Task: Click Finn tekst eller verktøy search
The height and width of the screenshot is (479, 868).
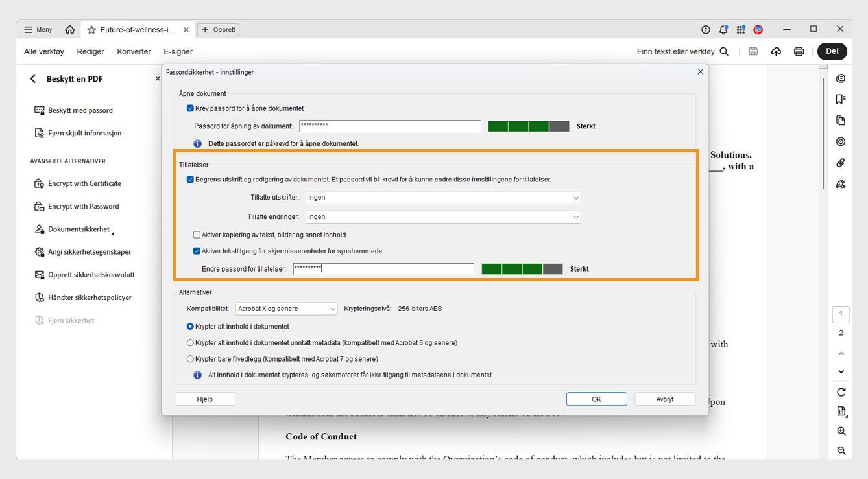Action: (x=682, y=52)
